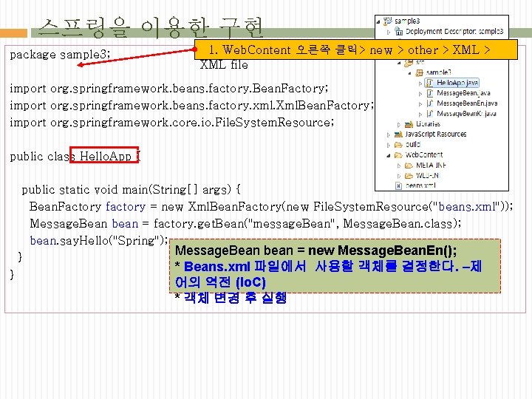Expand the MessageBeanEn.java node

pos(420,104)
